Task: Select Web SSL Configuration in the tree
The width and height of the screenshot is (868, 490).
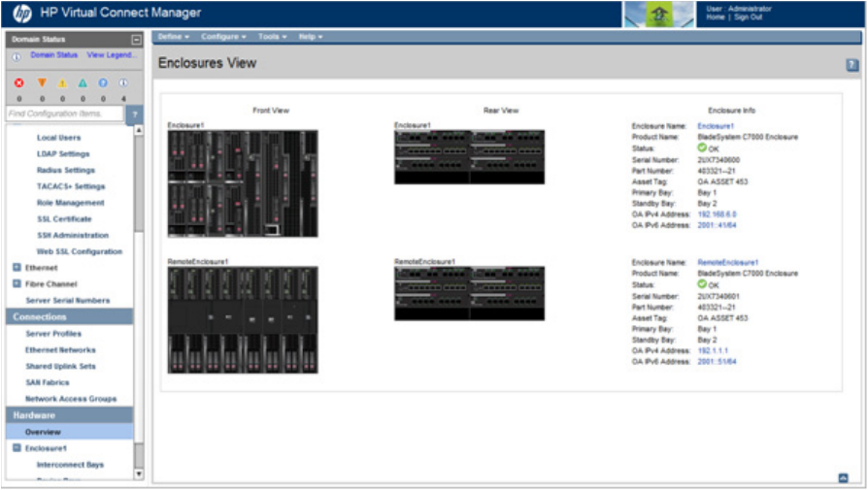Action: (x=80, y=251)
